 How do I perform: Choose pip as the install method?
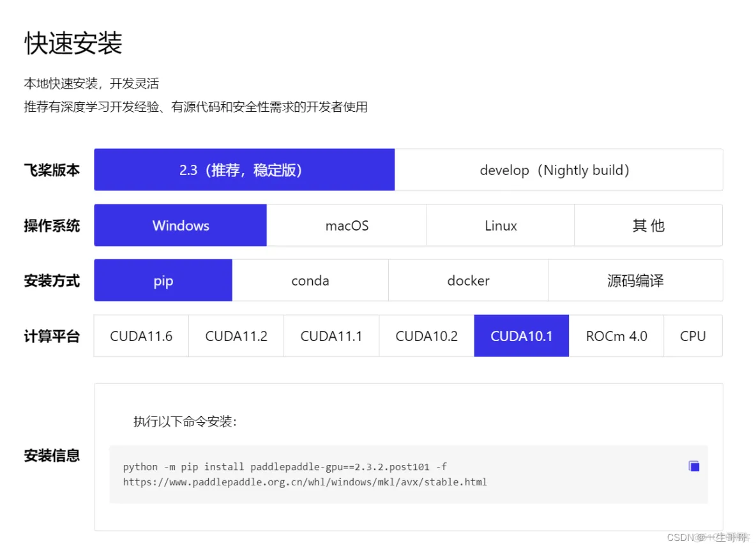tap(163, 280)
